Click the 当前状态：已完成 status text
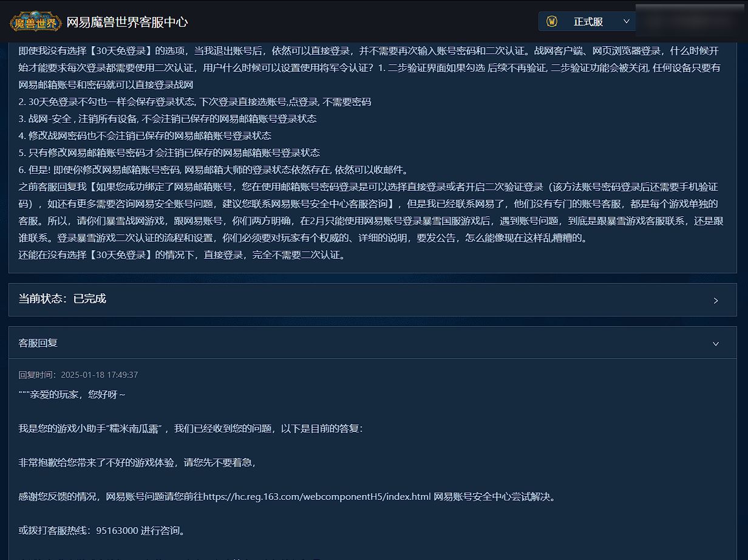 coord(63,299)
